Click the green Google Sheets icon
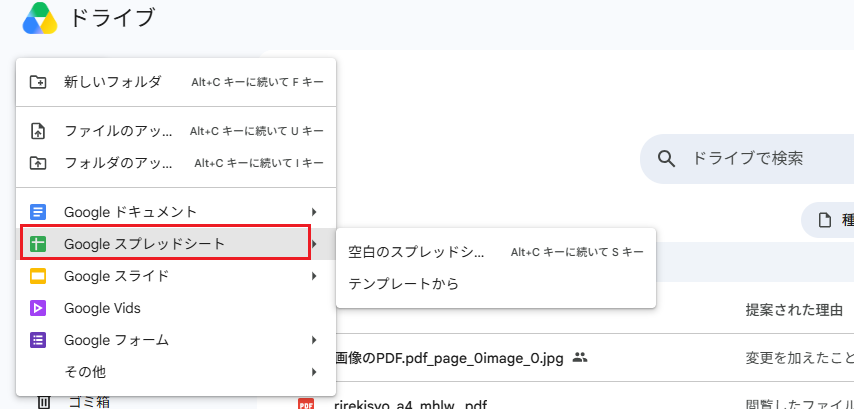 pos(38,243)
